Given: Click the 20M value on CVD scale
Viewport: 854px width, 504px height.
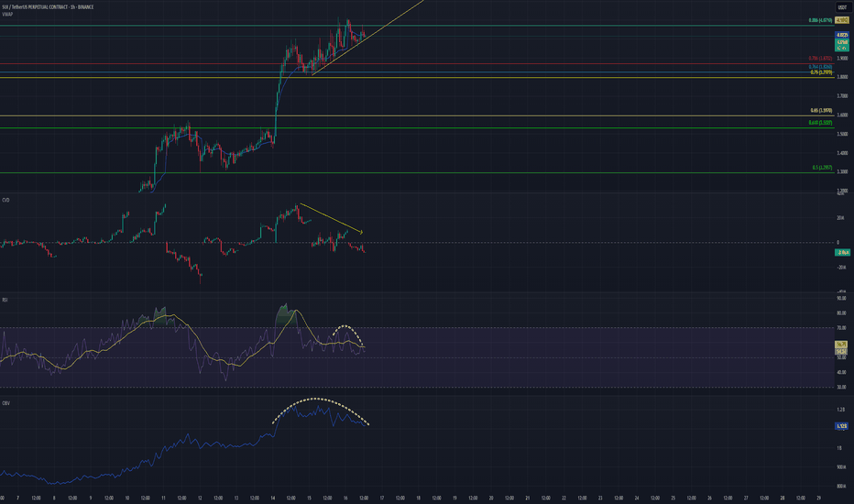Looking at the screenshot, I should click(x=841, y=218).
